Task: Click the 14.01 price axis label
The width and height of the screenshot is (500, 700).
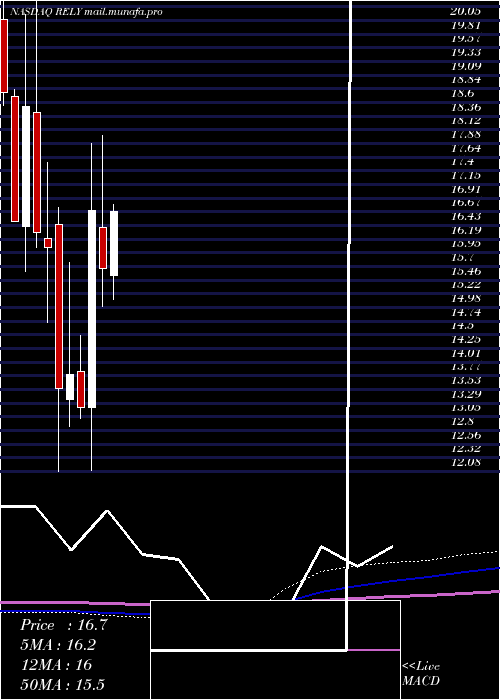Action: [466, 353]
